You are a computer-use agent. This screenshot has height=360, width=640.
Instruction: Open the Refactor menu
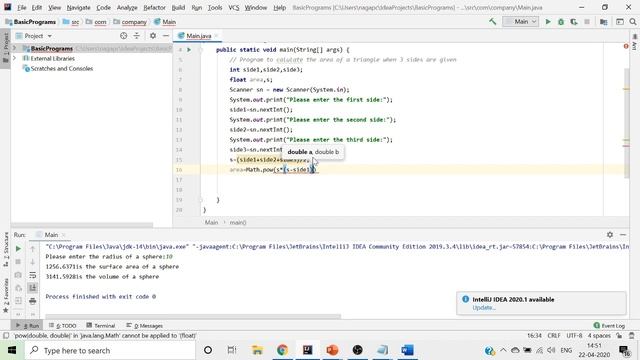pos(154,8)
